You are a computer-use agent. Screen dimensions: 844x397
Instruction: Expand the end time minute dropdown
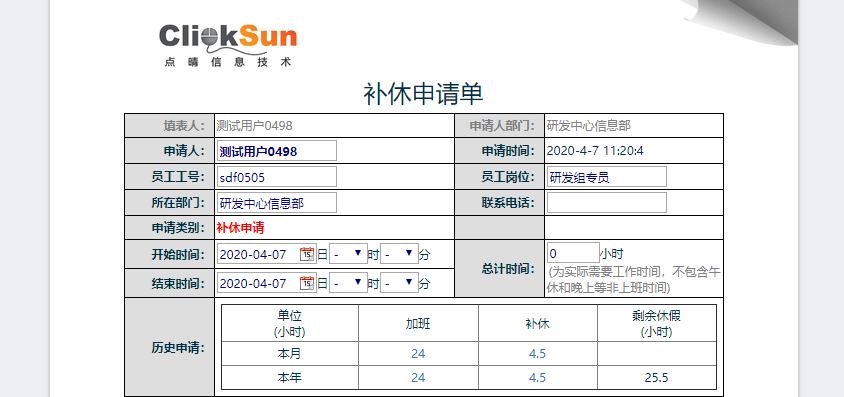pos(399,282)
